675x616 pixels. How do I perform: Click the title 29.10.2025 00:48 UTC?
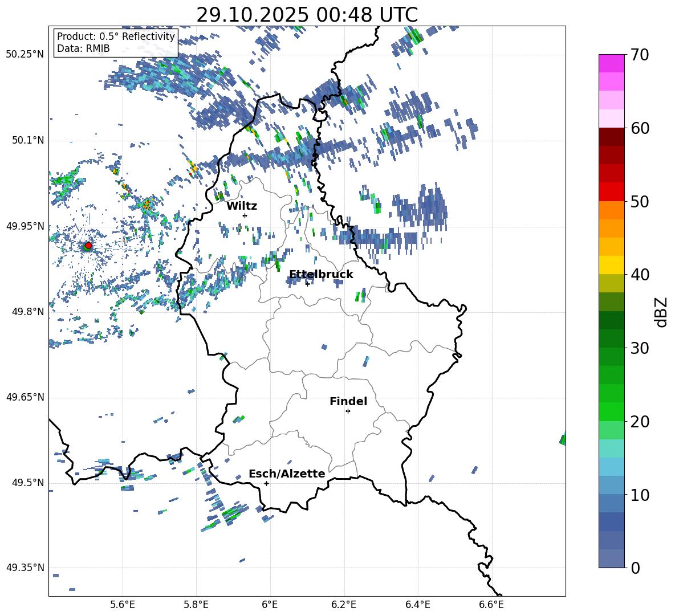click(x=307, y=15)
